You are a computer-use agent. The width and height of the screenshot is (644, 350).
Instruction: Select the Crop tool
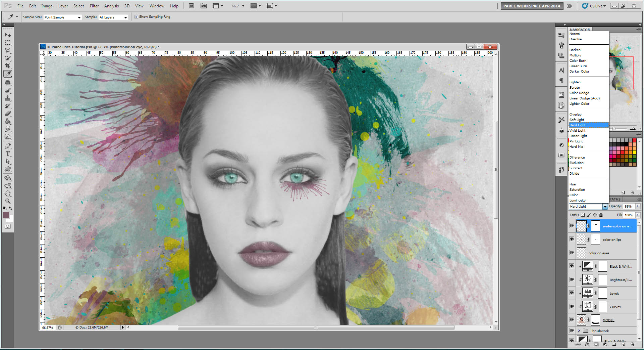[x=8, y=66]
